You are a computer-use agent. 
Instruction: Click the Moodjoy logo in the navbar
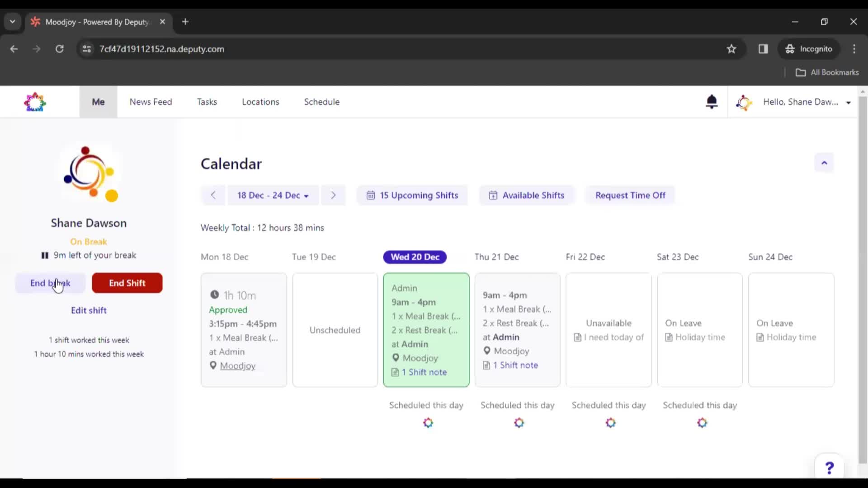[x=35, y=102]
